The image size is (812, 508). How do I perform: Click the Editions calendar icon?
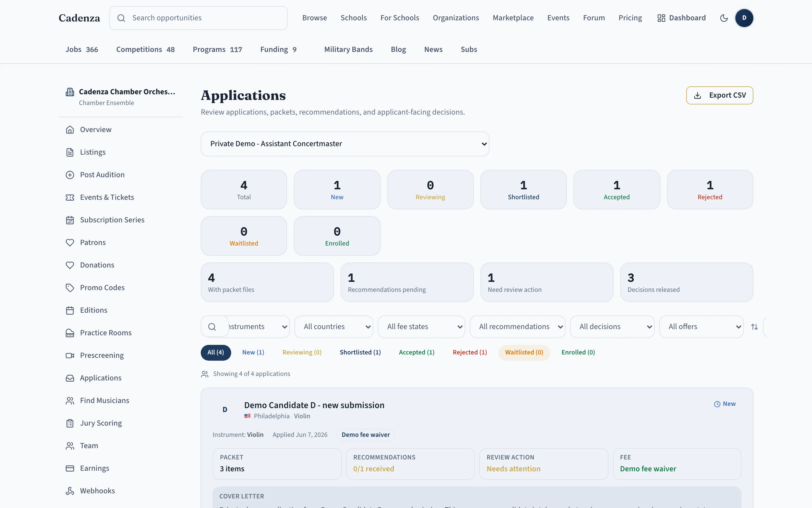(70, 310)
